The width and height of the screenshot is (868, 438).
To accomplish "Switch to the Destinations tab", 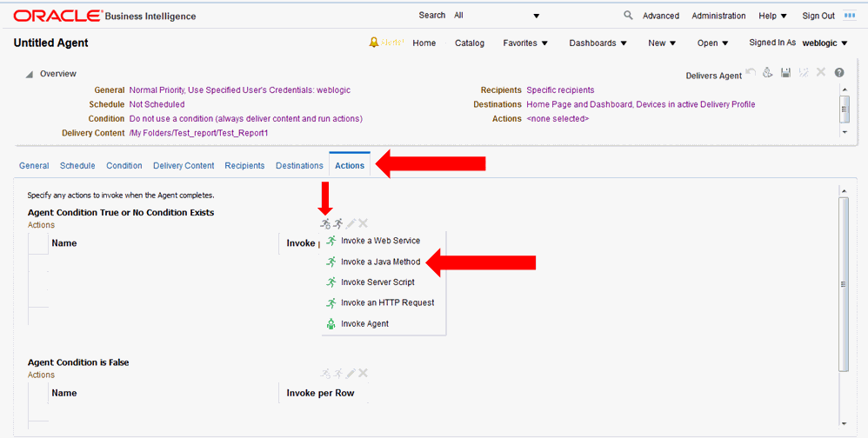I will click(299, 165).
